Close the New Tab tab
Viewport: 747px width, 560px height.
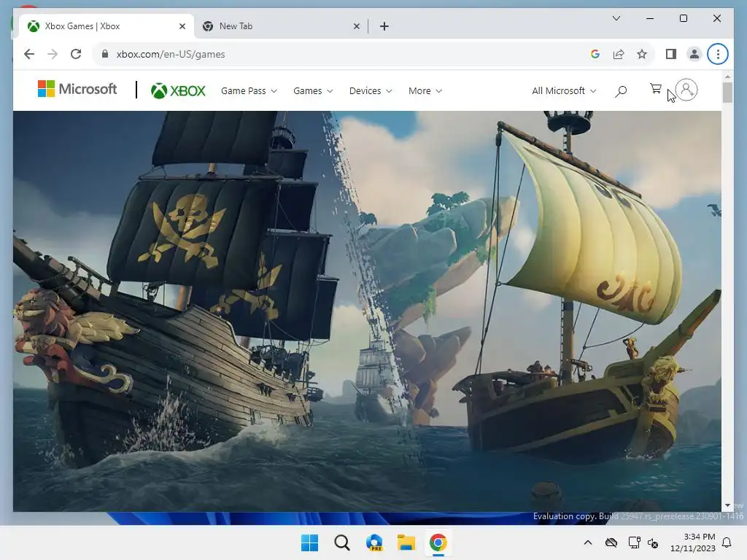coord(356,26)
